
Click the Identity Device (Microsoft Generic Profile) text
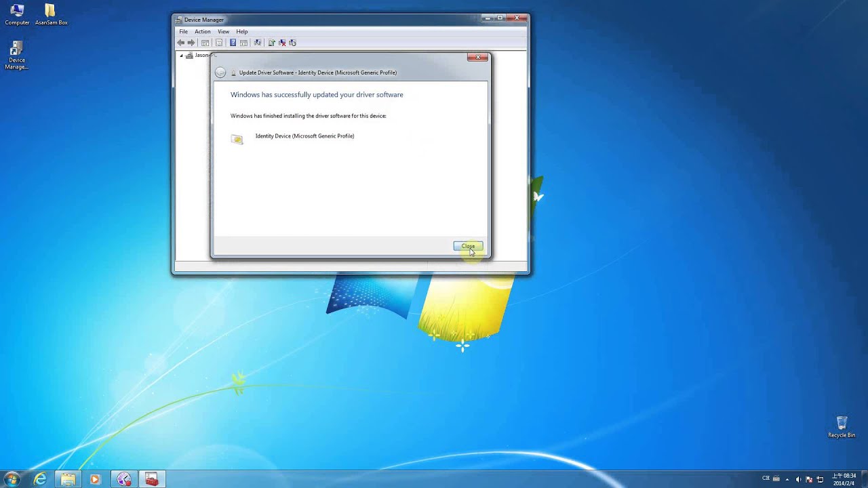(304, 136)
